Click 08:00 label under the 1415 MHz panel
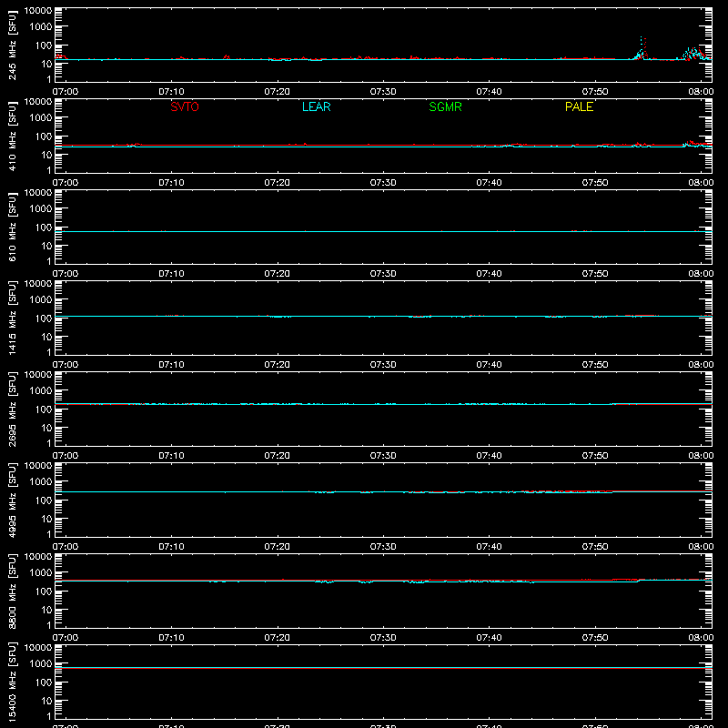 [x=701, y=365]
